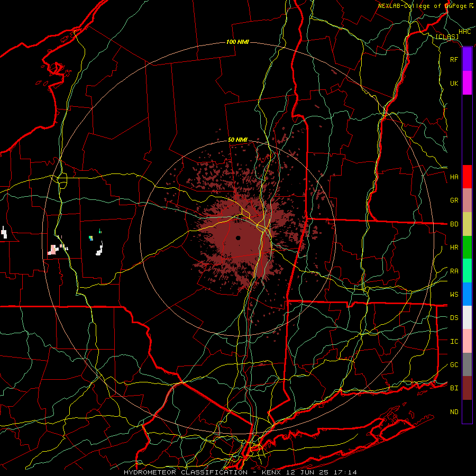Click the RF legend label
The width and height of the screenshot is (476, 476).
click(x=454, y=59)
